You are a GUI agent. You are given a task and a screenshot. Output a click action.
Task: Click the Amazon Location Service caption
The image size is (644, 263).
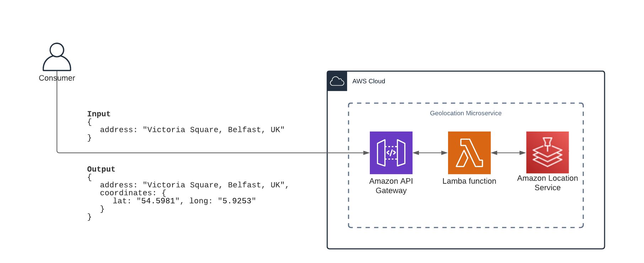point(548,183)
